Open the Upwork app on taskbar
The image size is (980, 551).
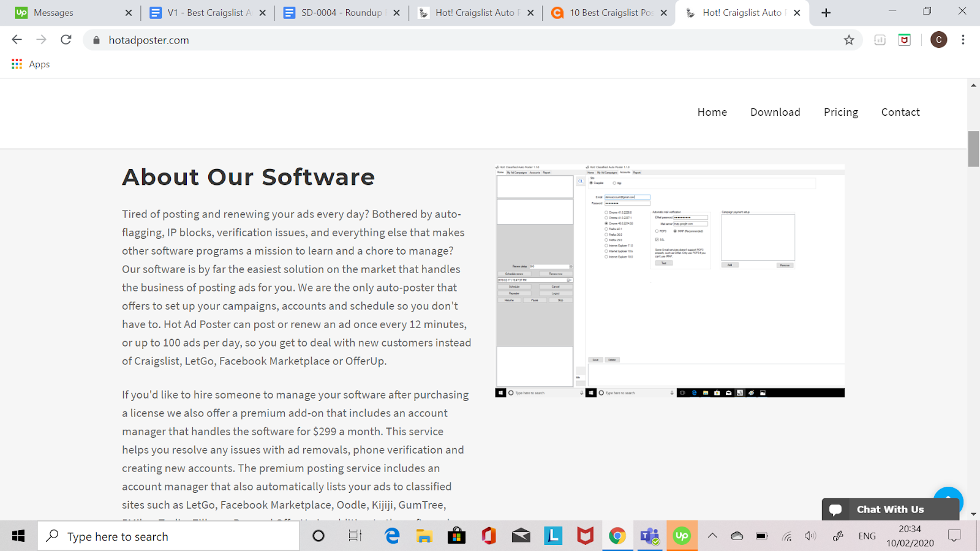[682, 536]
